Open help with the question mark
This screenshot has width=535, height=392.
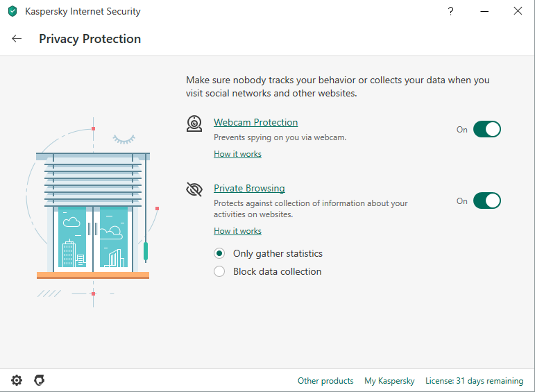click(451, 11)
